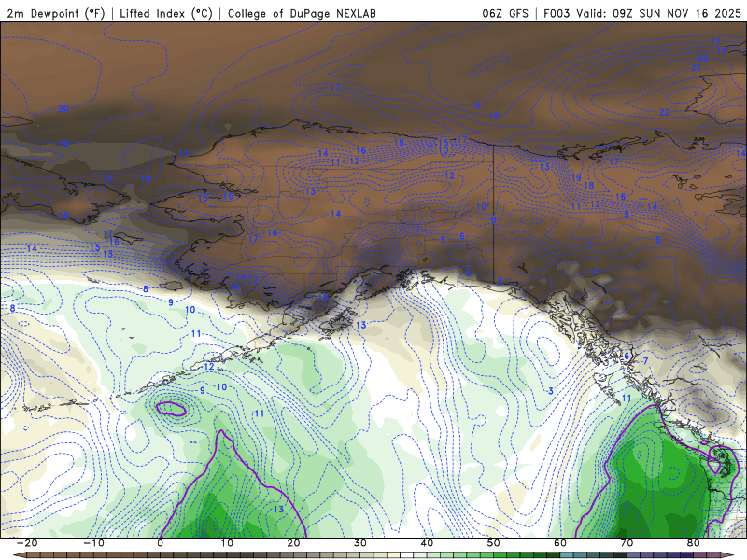
Task: Click the -10 tick label on the color scale
Action: pos(93,543)
